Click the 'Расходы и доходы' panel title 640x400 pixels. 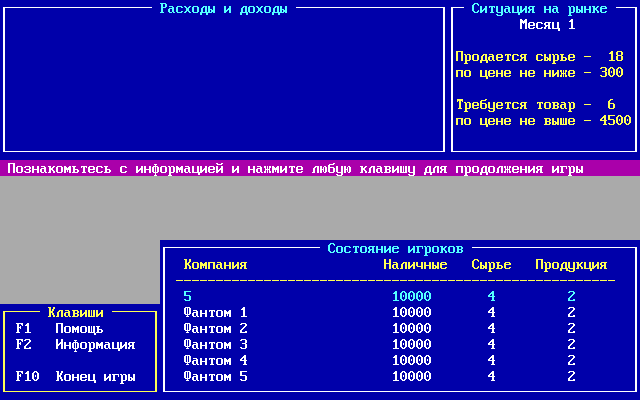[223, 9]
